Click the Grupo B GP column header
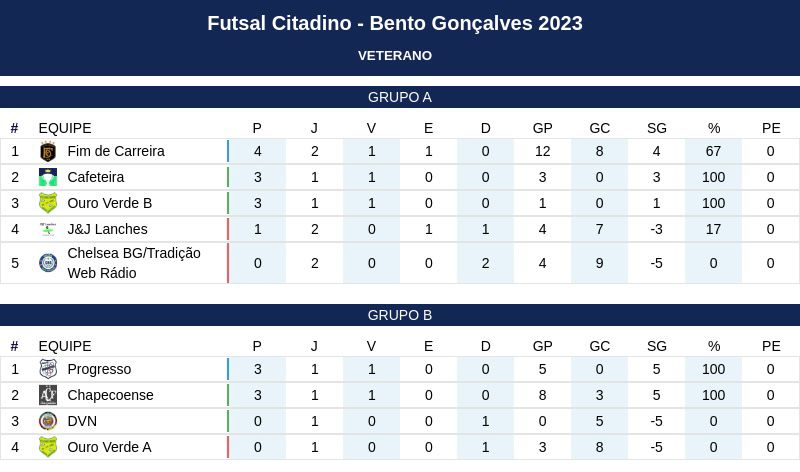The image size is (800, 472). click(542, 346)
